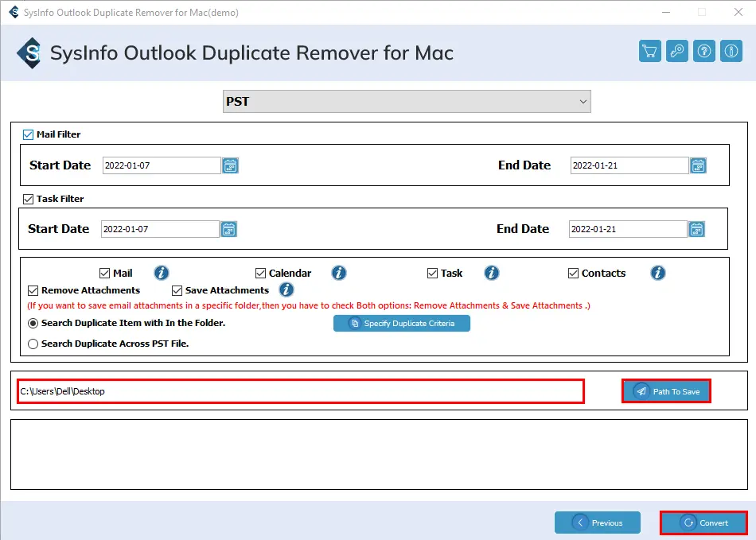Click the key activation icon
Viewport: 756px width, 540px height.
(677, 51)
